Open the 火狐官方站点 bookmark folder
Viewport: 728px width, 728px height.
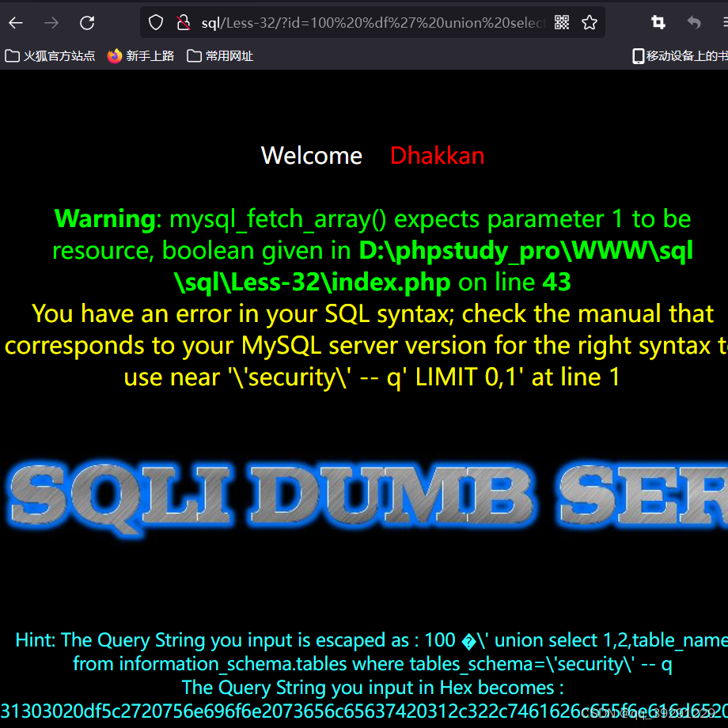click(50, 56)
